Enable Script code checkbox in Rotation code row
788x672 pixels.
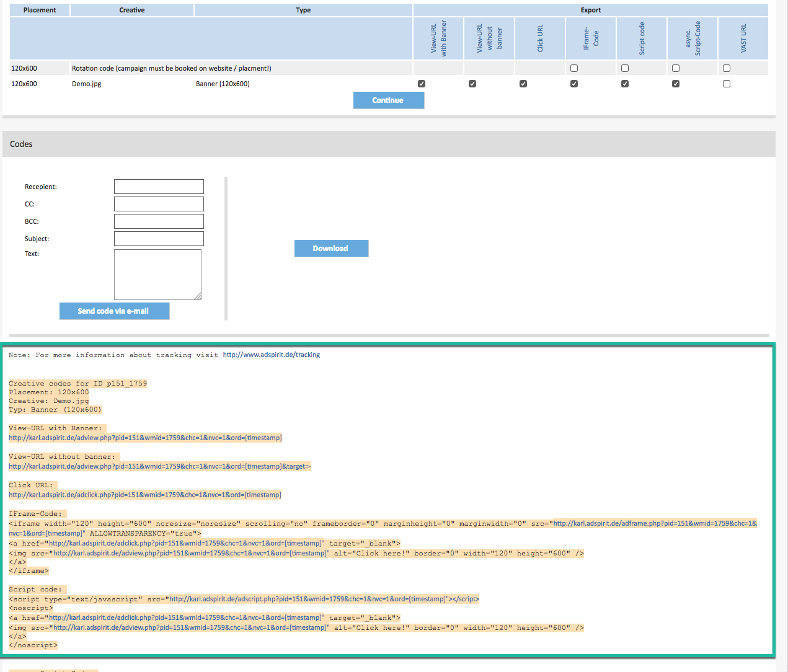click(x=625, y=68)
